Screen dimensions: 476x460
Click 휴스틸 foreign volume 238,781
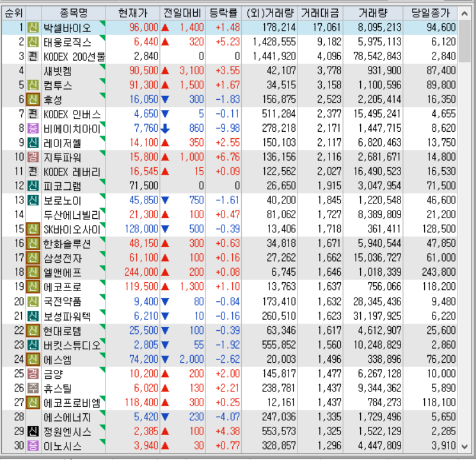click(279, 388)
